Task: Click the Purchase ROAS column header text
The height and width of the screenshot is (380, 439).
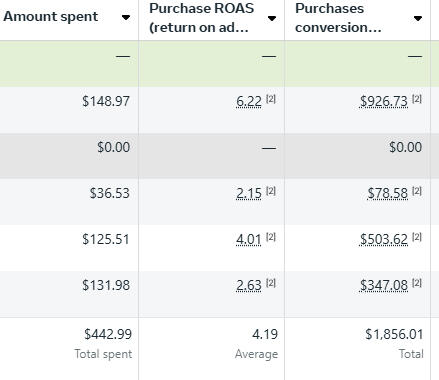Action: [202, 18]
